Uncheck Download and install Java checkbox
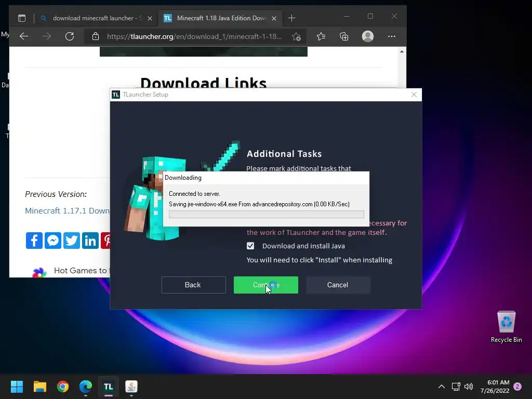This screenshot has height=399, width=532. pyautogui.click(x=250, y=246)
